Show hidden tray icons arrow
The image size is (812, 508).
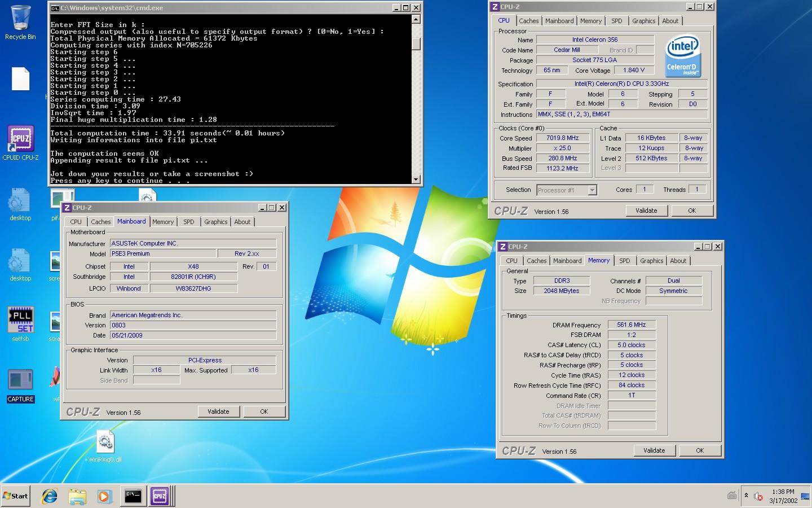click(746, 496)
